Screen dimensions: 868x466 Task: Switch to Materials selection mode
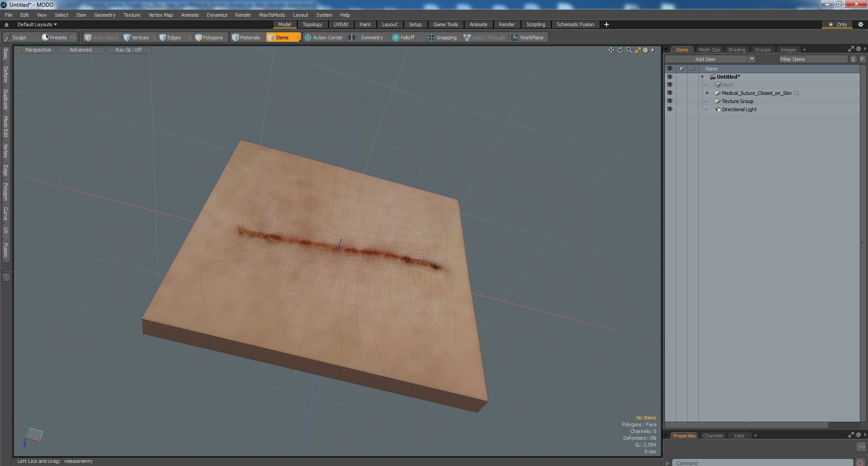tap(246, 38)
